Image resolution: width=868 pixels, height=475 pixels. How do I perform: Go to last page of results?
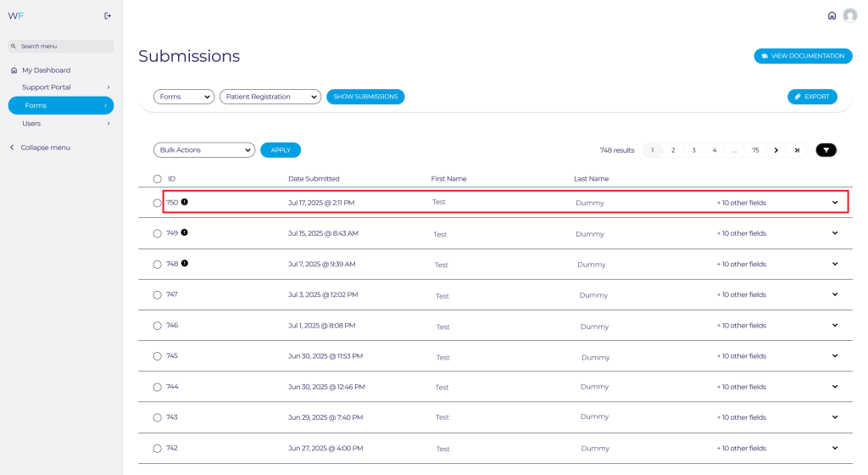coord(797,150)
